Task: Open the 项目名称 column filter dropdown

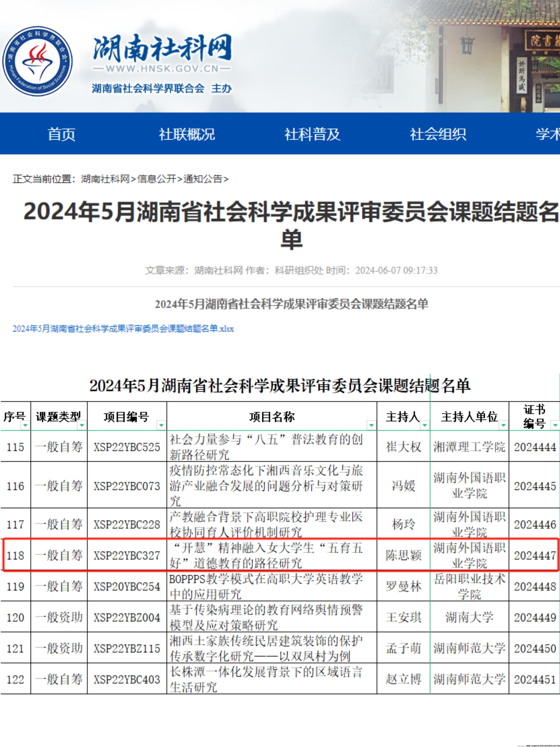Action: pos(371,425)
